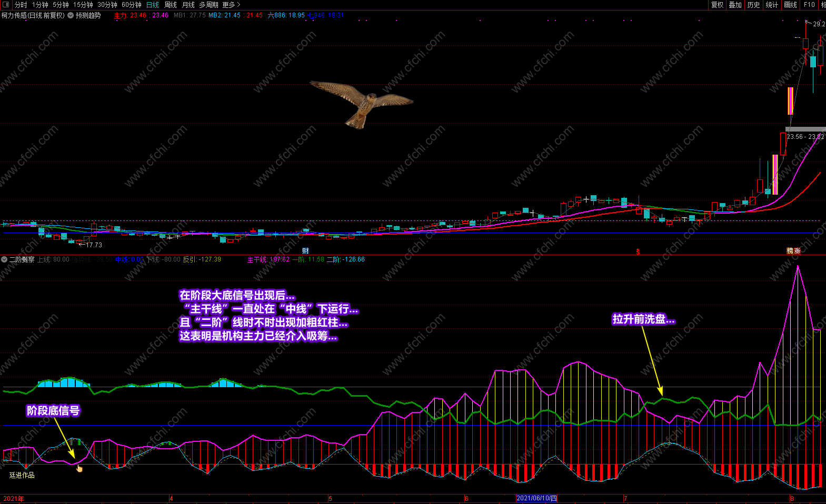The width and height of the screenshot is (826, 504).
Task: Open the dropdown arrow beside 柯力传感 title
Action: (x=71, y=15)
